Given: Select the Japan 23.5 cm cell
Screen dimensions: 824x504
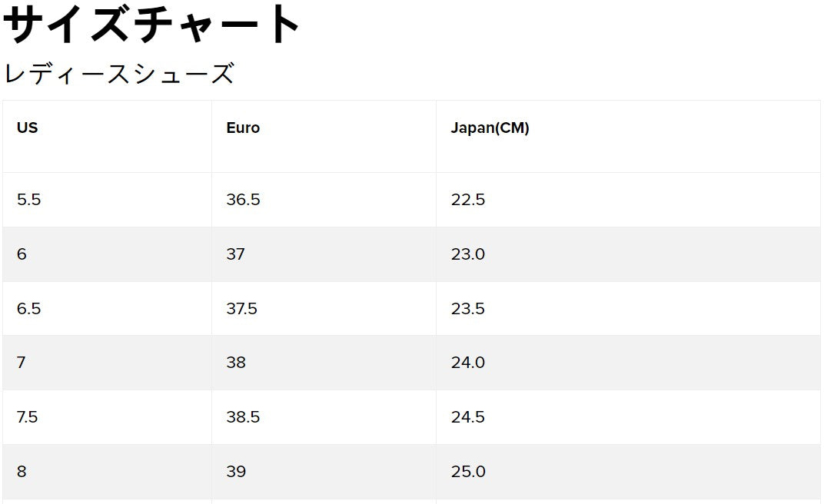Looking at the screenshot, I should tap(468, 309).
